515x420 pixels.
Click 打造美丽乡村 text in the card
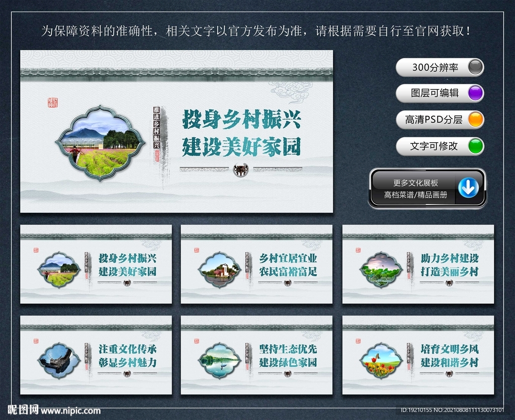450,272
